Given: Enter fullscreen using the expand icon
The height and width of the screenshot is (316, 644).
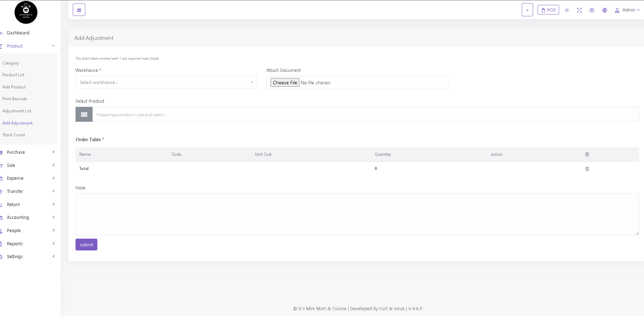Looking at the screenshot, I should click(579, 10).
